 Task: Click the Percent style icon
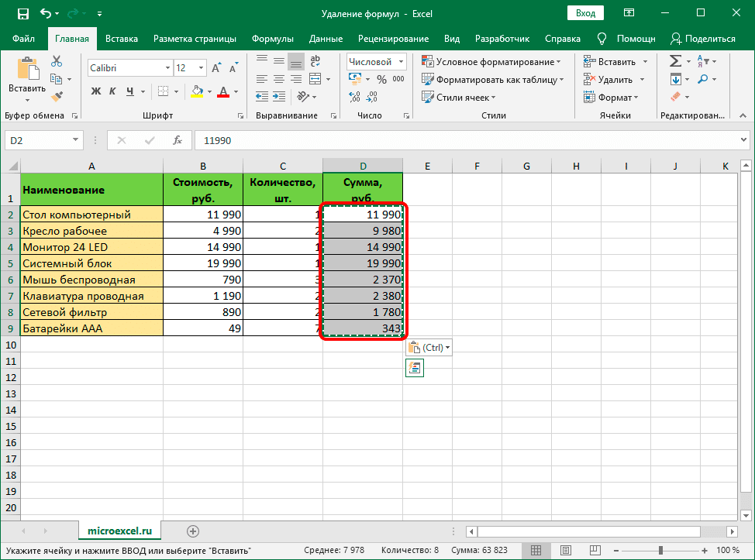point(382,78)
